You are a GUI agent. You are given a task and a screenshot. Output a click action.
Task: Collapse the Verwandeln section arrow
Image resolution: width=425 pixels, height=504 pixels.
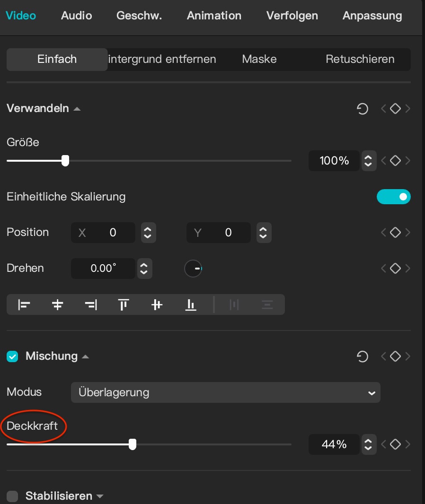click(x=77, y=109)
